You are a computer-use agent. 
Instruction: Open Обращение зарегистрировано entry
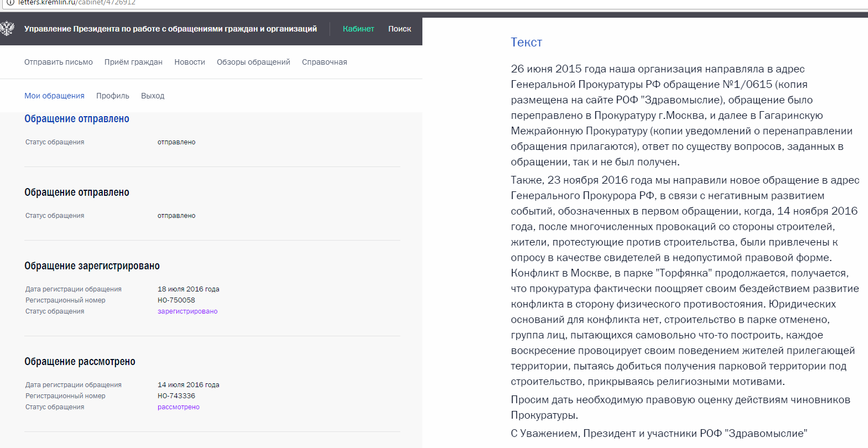pos(92,266)
